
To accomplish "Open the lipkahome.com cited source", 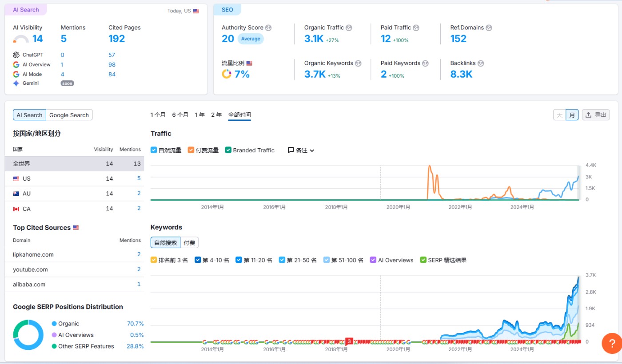I will coord(33,254).
